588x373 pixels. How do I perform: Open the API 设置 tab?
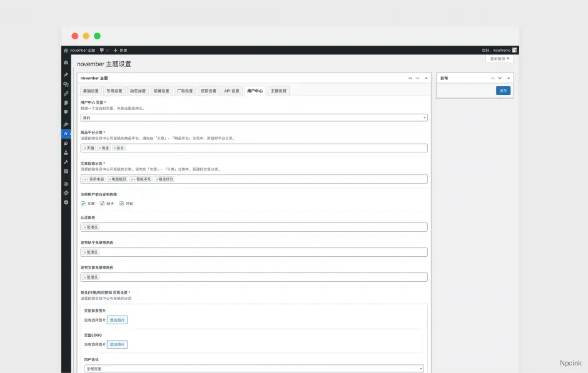pos(231,91)
